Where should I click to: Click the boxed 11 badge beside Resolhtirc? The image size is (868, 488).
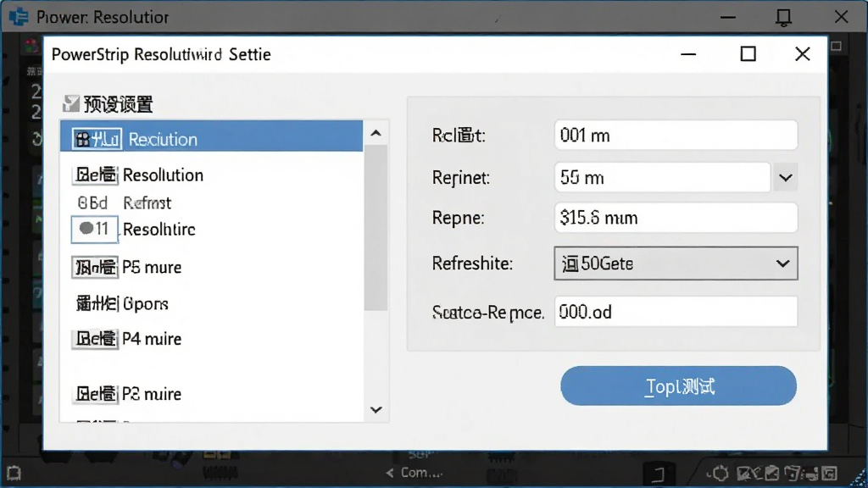coord(95,229)
